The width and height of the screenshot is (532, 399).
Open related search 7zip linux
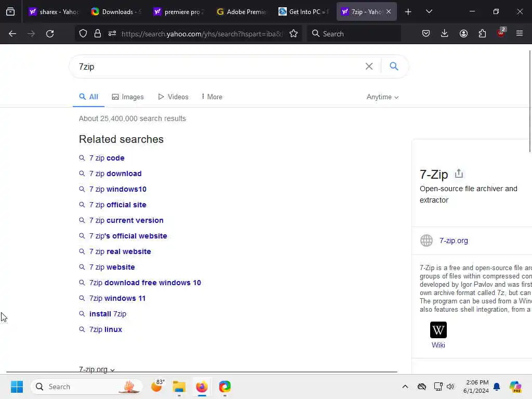click(x=105, y=330)
